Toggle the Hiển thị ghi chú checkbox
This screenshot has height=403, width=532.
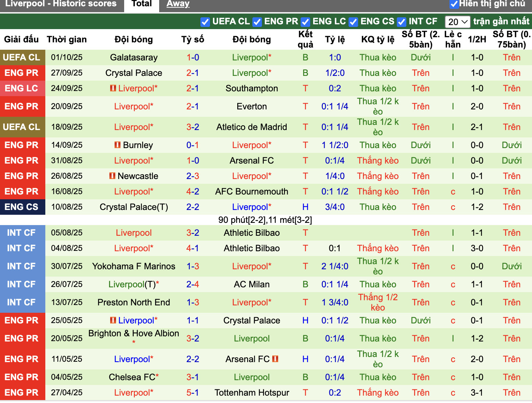click(454, 4)
